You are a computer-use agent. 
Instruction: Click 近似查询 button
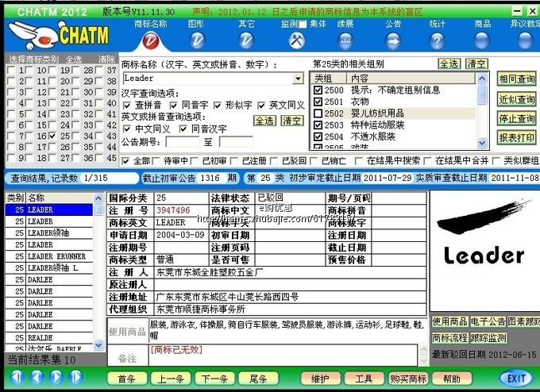[x=517, y=99]
